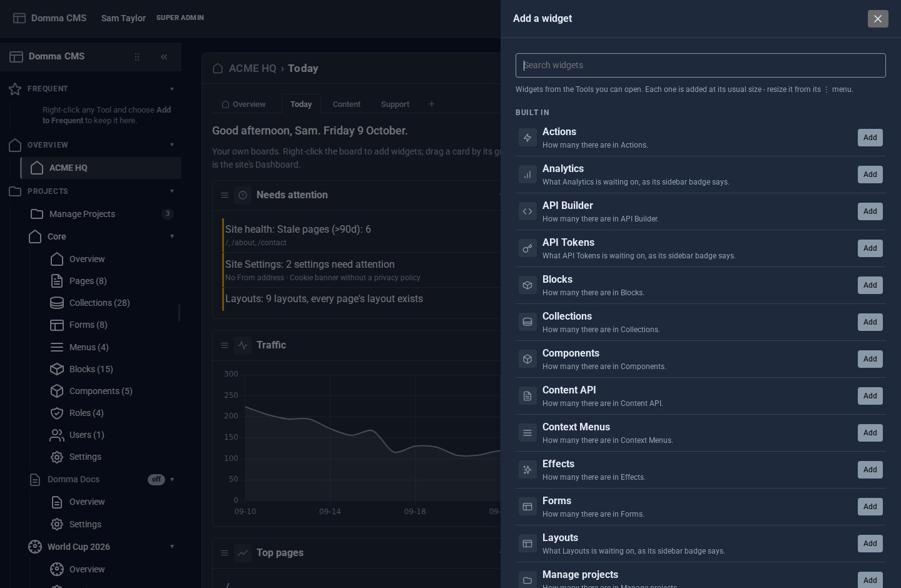Click the Effects sparkle icon
The image size is (901, 588).
click(527, 470)
